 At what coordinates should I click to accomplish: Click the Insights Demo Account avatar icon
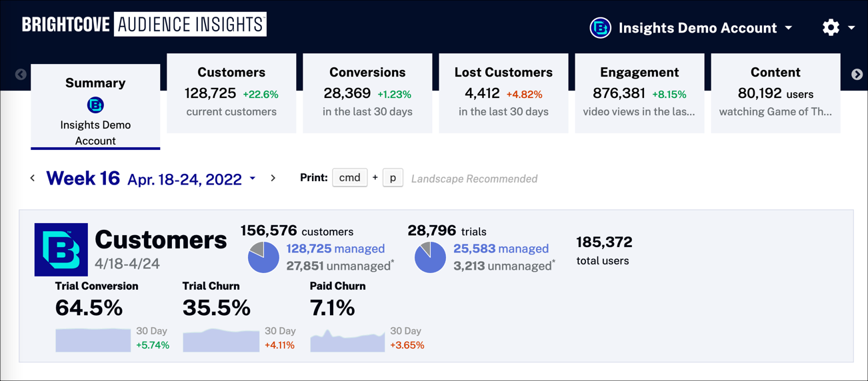click(600, 28)
